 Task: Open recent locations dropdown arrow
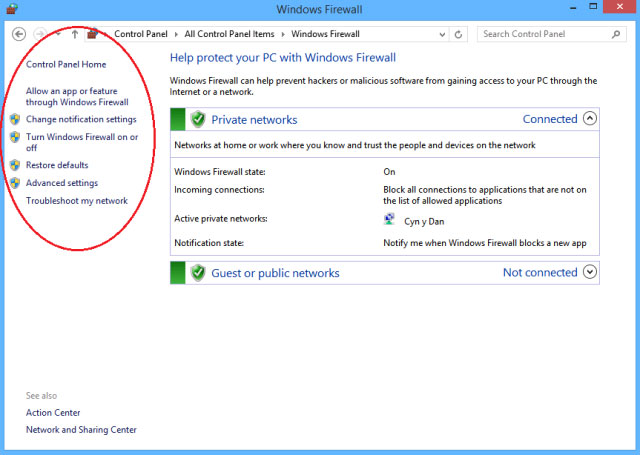coord(58,34)
